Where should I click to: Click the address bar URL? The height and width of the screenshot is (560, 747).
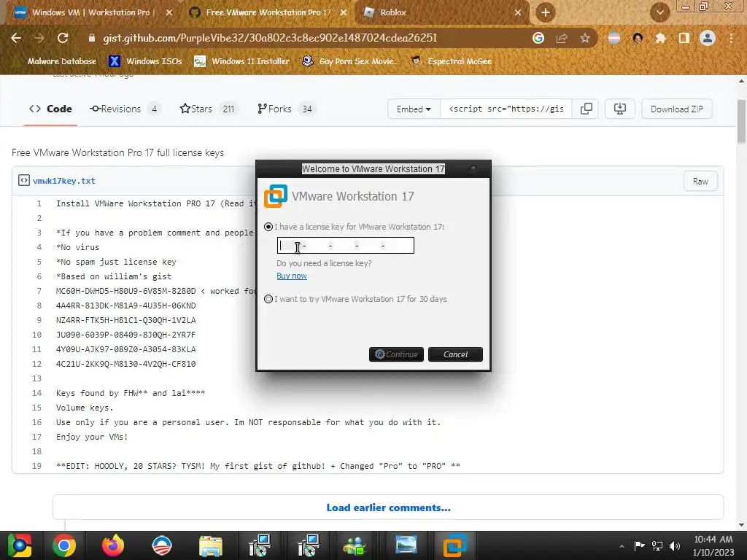tap(270, 38)
